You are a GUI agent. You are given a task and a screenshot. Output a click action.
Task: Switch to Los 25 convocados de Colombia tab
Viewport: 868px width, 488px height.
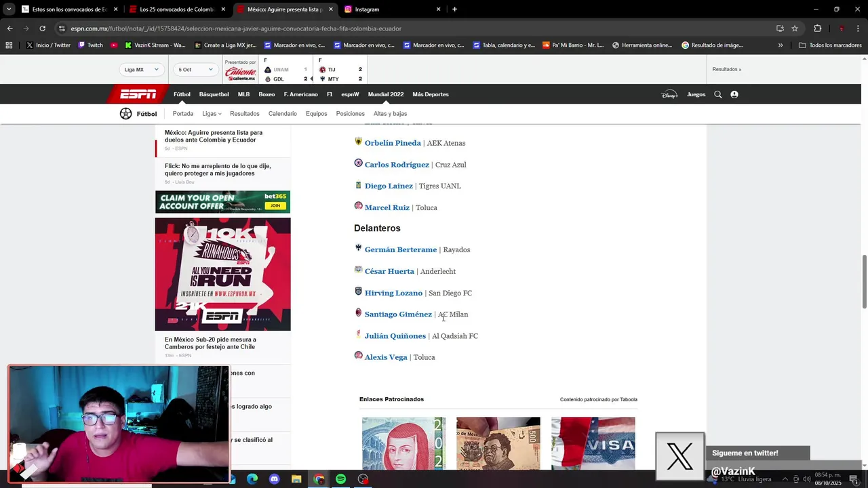[177, 9]
